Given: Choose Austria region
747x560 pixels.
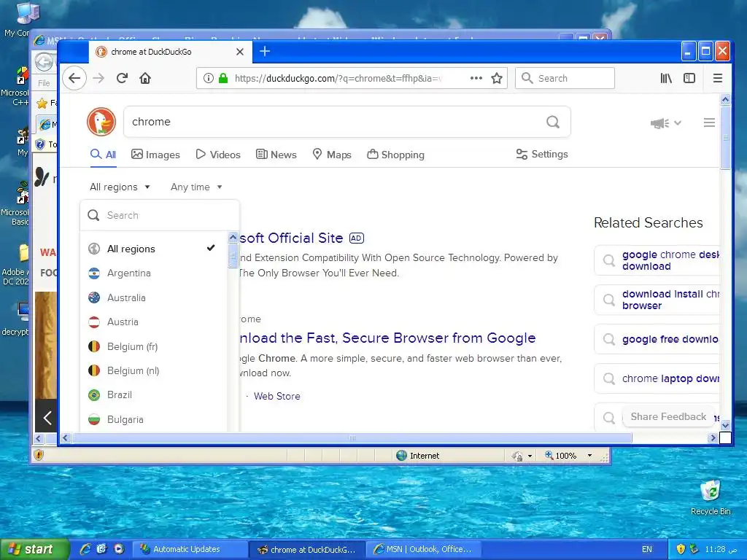Looking at the screenshot, I should click(x=153, y=322).
